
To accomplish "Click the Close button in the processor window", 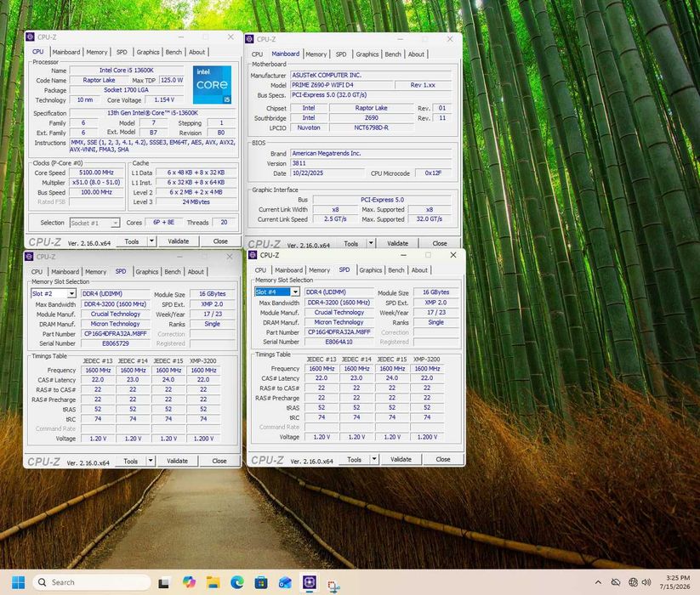I will click(x=220, y=241).
